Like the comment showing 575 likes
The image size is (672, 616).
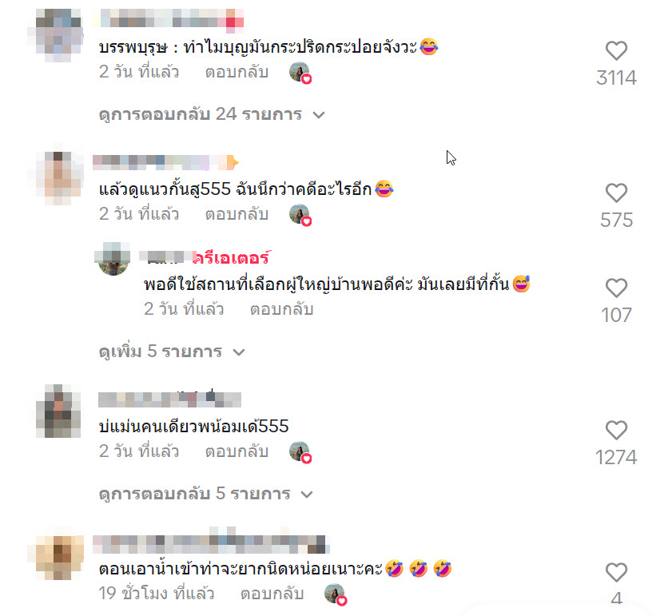pos(616,193)
